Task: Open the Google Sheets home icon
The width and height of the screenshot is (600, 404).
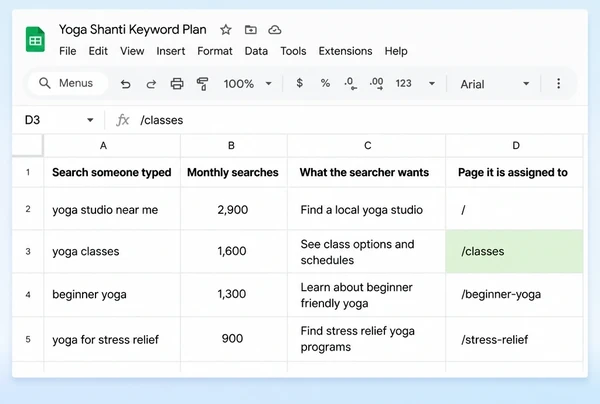Action: 35,39
